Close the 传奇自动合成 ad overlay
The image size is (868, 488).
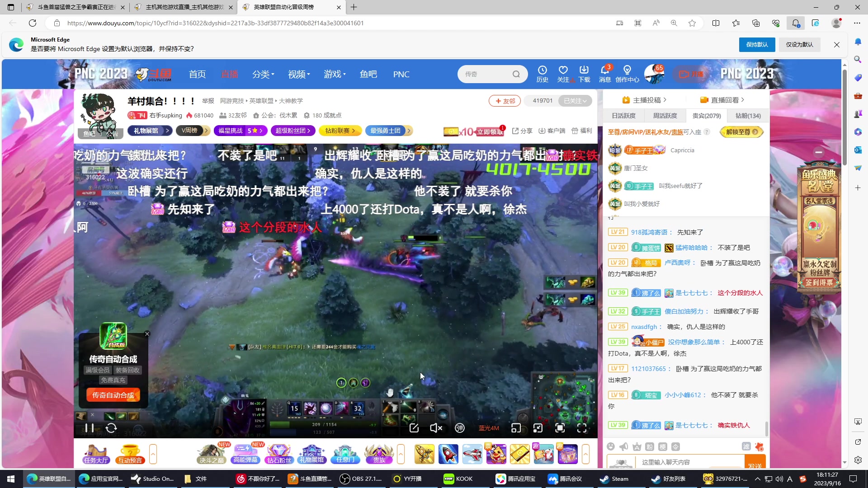pos(147,334)
